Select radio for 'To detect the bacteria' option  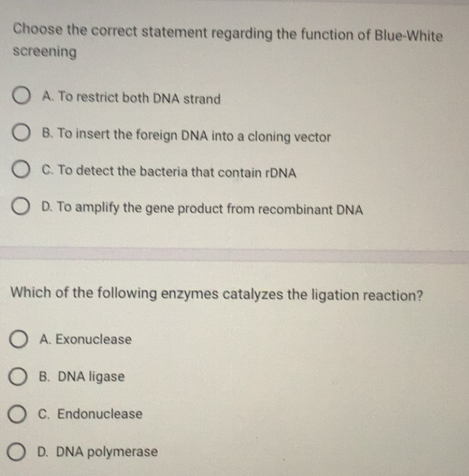21,169
